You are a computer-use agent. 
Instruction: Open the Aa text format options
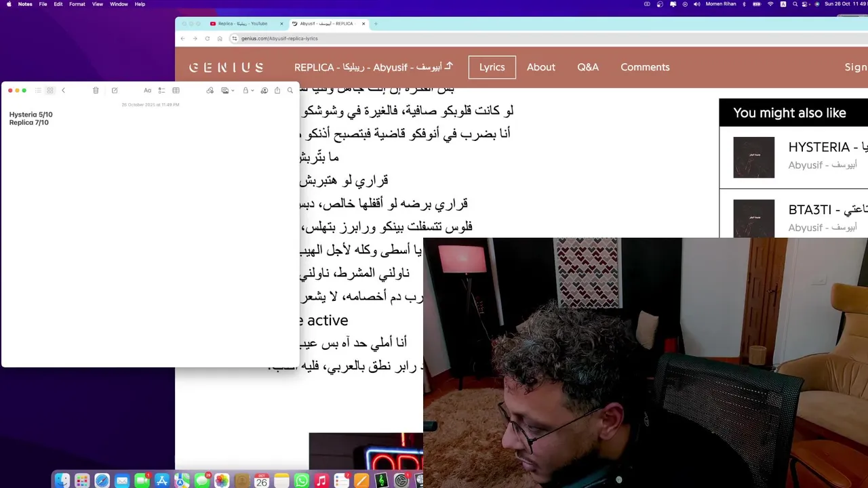point(147,90)
